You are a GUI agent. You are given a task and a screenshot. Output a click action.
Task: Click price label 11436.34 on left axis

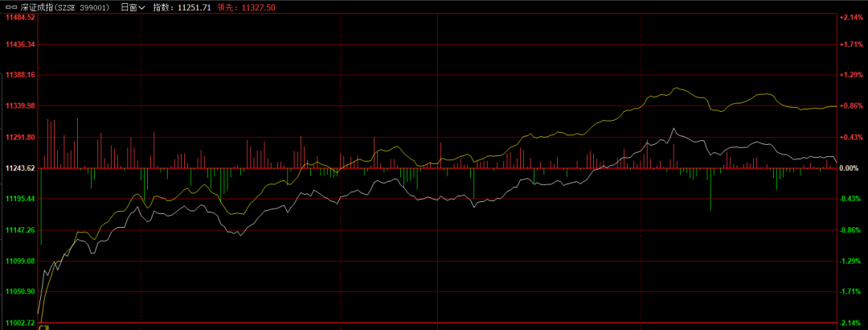click(x=20, y=43)
